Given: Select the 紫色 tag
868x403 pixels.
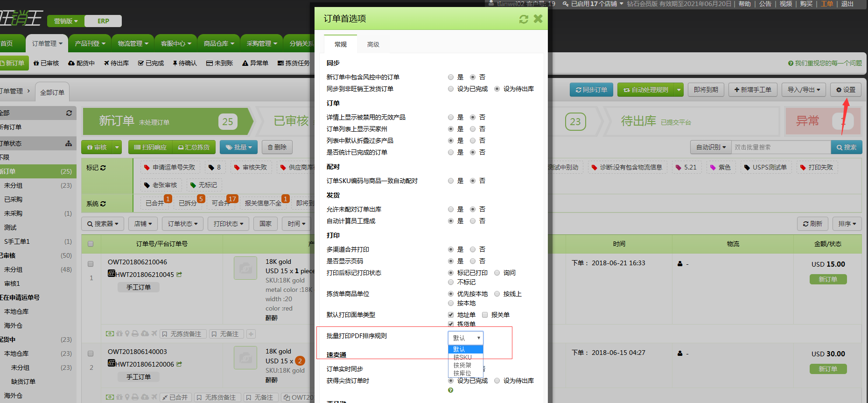Looking at the screenshot, I should point(720,167).
